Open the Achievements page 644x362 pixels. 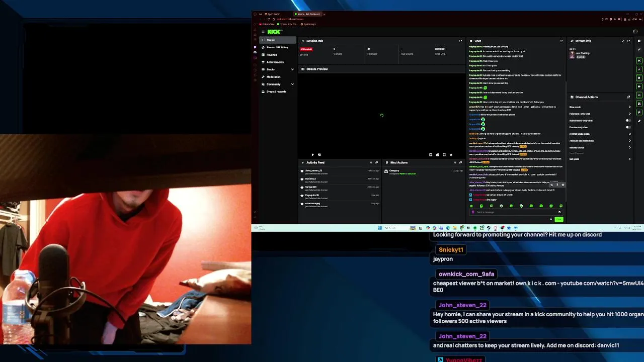[x=277, y=62]
